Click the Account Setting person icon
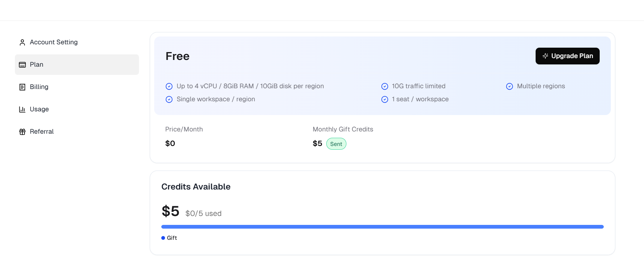Image resolution: width=644 pixels, height=280 pixels. 22,42
